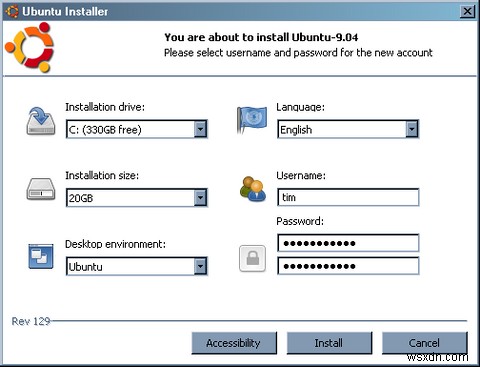Open the Accessibility options
Viewport: 480px width, 367px height.
coord(234,343)
